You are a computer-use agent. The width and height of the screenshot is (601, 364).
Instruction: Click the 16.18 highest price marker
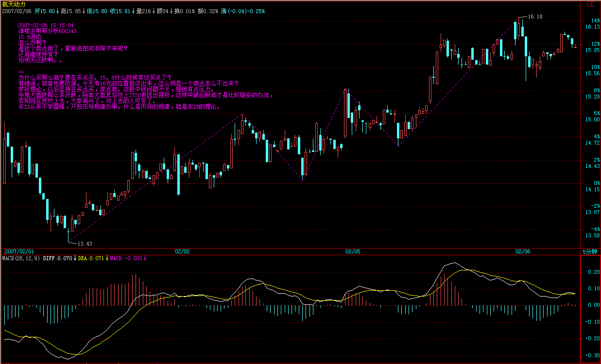coord(535,17)
